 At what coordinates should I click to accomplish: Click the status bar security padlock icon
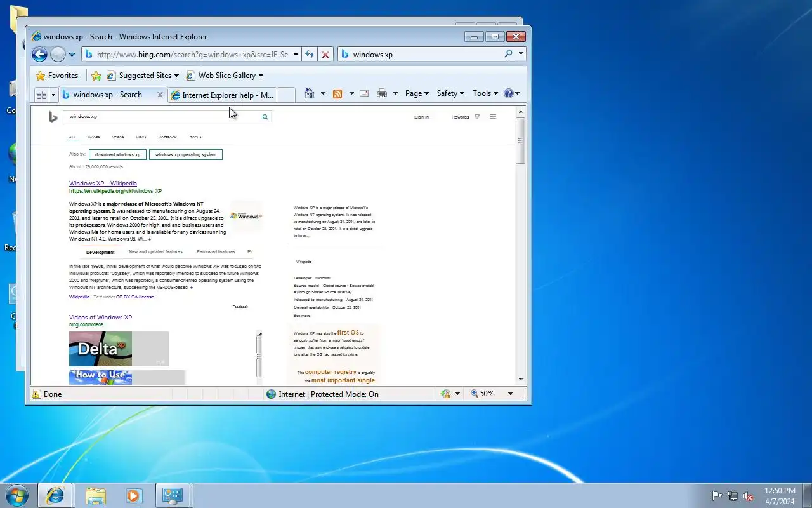tap(446, 394)
